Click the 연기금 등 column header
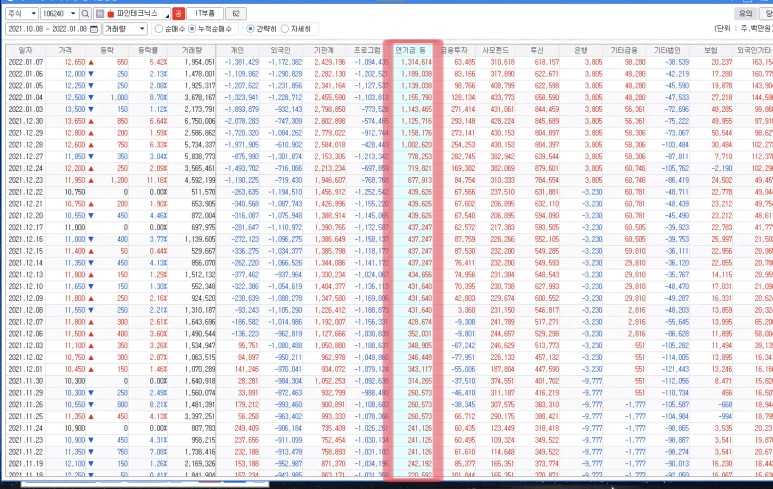Image resolution: width=773 pixels, height=489 pixels. [410, 50]
